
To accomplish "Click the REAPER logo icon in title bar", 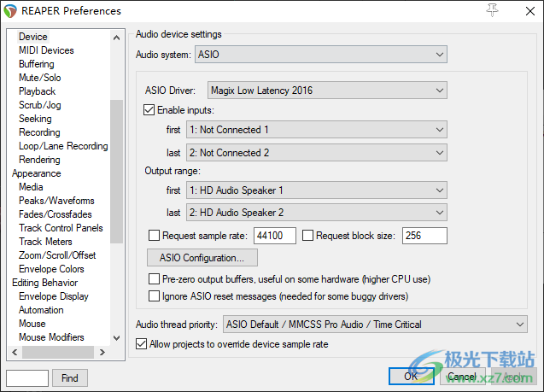I will tap(10, 10).
